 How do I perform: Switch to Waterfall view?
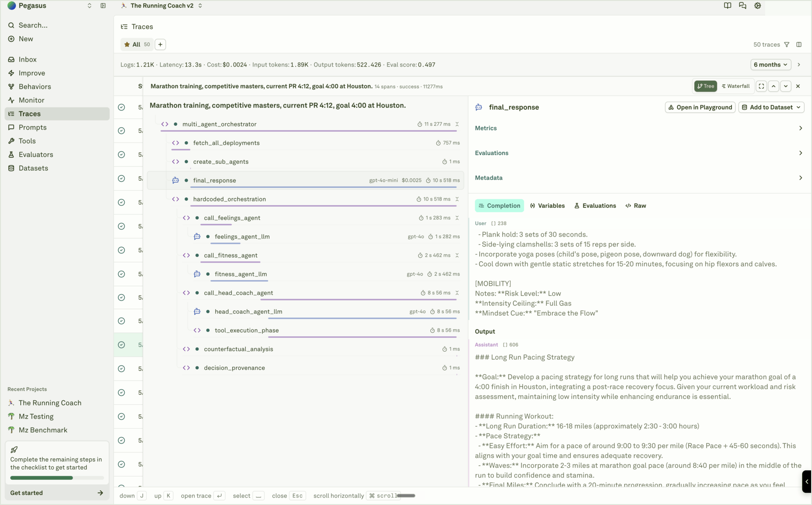(735, 86)
